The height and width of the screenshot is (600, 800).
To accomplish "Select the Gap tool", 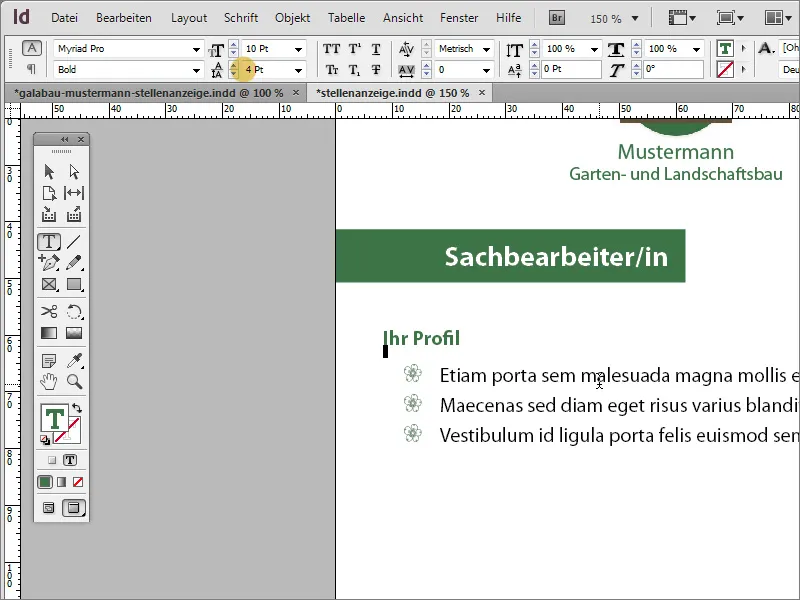I will click(x=74, y=193).
